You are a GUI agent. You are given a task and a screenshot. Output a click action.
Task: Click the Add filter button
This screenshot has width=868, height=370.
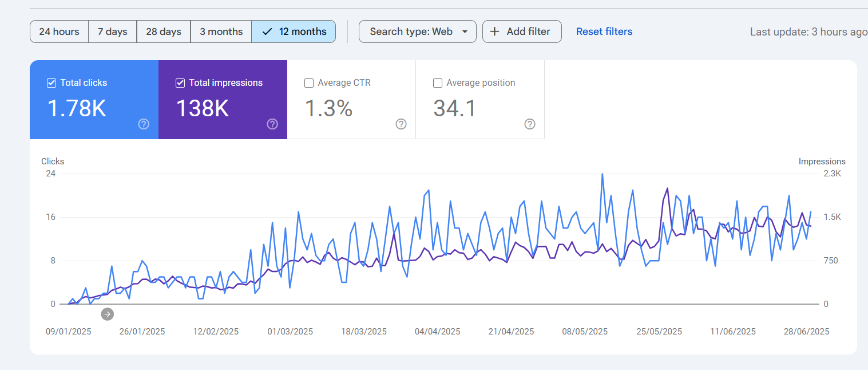tap(522, 32)
